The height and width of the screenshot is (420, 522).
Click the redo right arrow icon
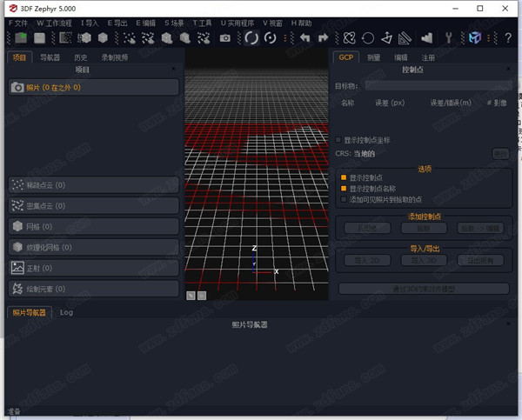(x=323, y=38)
